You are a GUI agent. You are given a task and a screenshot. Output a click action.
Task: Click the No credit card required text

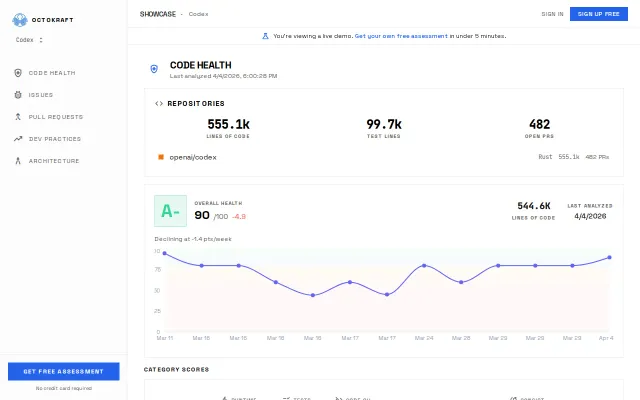pyautogui.click(x=64, y=388)
